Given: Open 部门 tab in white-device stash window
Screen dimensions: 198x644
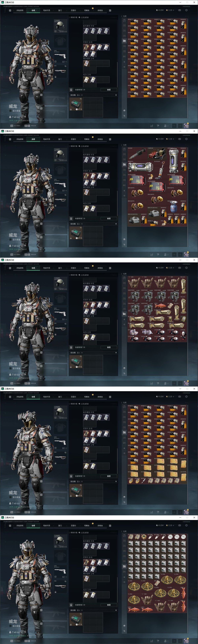Looking at the screenshot, I should [x=60, y=525].
